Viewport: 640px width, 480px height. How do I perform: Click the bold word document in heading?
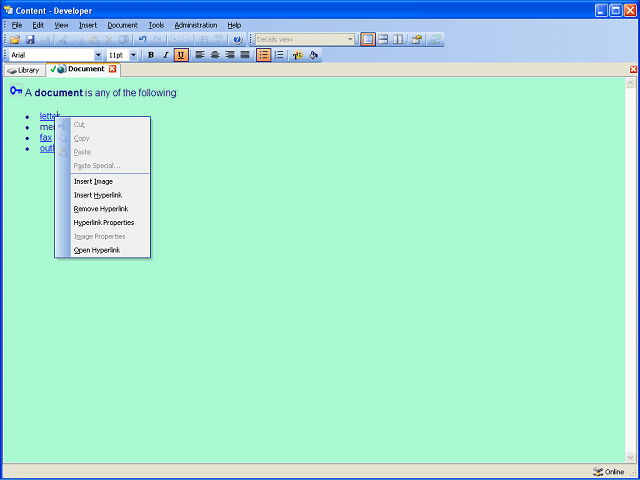59,93
